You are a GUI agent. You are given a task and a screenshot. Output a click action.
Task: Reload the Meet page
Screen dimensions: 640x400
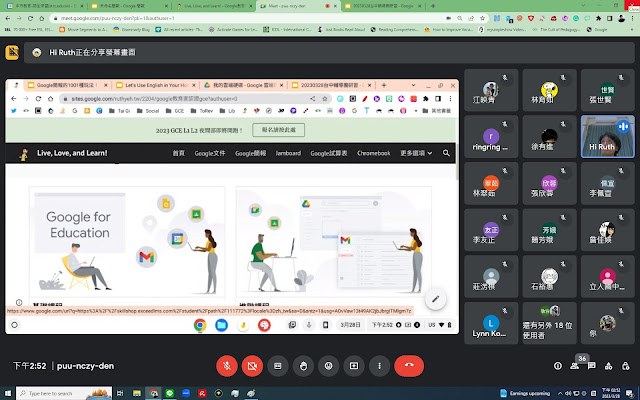coord(30,18)
